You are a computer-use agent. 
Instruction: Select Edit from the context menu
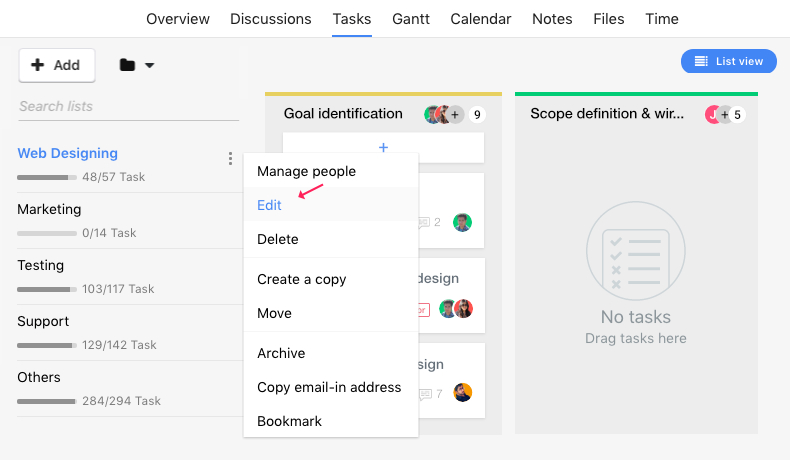point(269,205)
